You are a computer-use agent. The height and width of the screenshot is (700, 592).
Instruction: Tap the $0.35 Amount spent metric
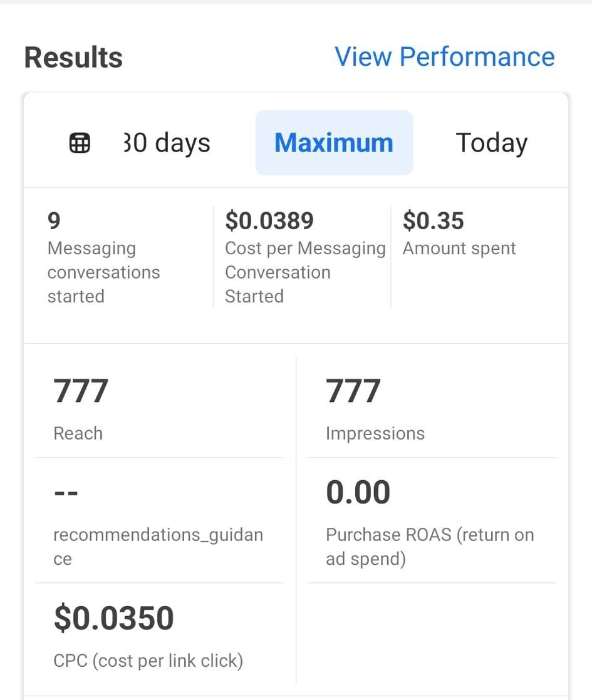click(434, 221)
